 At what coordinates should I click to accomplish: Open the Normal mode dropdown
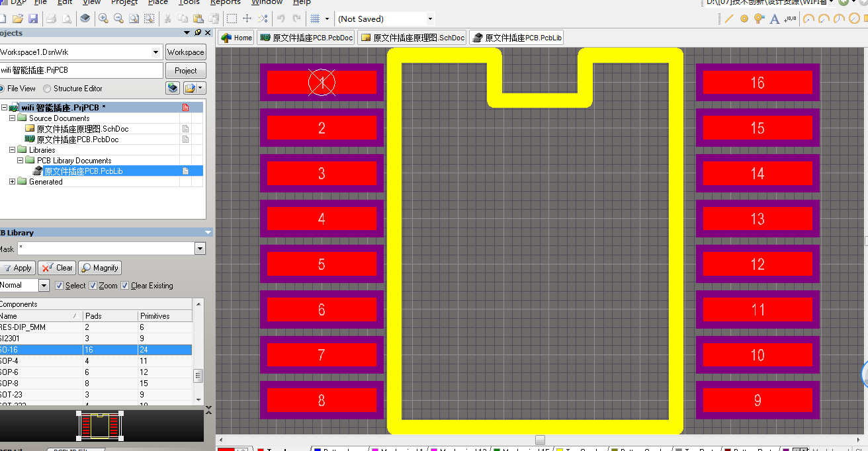(x=44, y=286)
